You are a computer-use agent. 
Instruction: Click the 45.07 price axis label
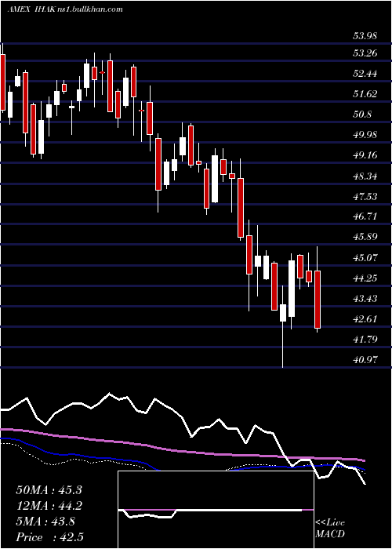[x=365, y=257]
